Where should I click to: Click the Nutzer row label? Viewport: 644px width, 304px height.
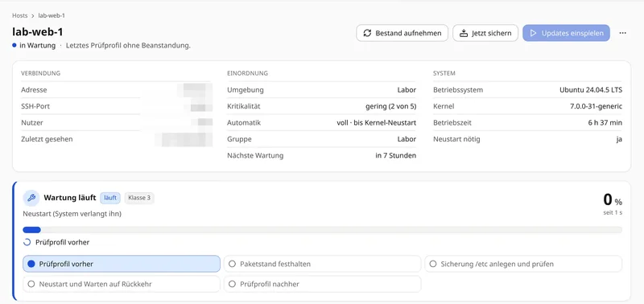[32, 123]
